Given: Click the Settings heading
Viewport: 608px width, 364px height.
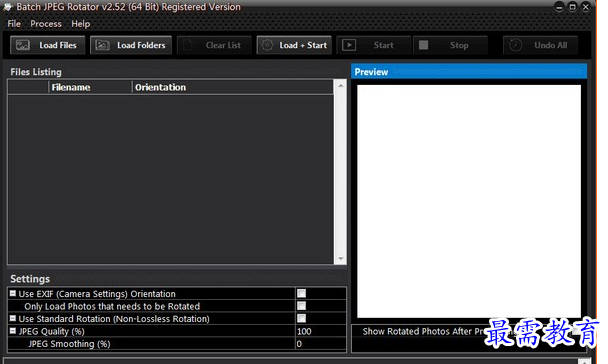Looking at the screenshot, I should [x=30, y=279].
